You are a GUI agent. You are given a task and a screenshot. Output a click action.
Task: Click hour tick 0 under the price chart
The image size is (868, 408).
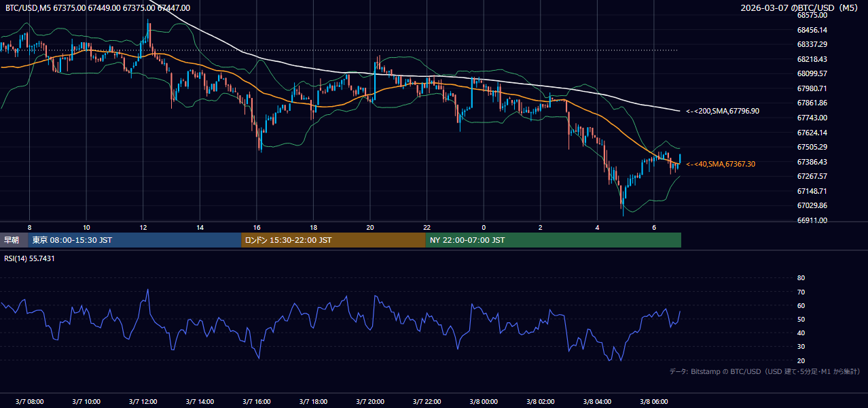(484, 227)
